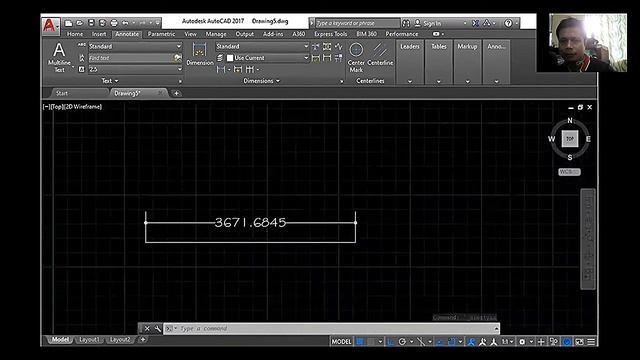
Task: Open the Manage ribbon tab
Action: pos(216,34)
